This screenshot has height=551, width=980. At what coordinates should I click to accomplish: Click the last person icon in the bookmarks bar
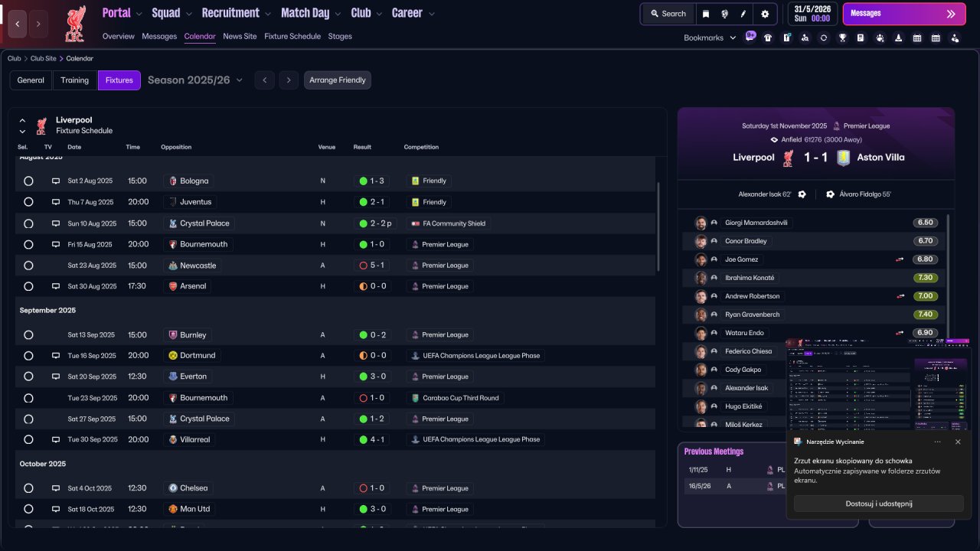point(955,37)
